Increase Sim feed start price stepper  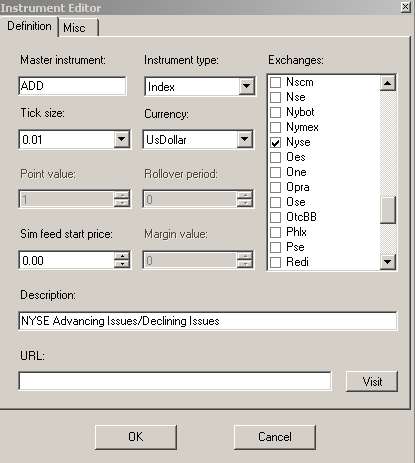coord(122,256)
